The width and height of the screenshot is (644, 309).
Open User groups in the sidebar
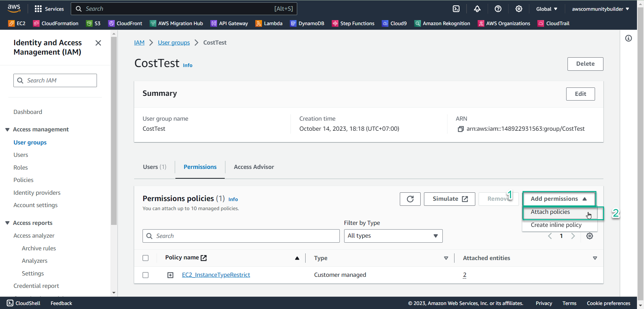pyautogui.click(x=30, y=142)
